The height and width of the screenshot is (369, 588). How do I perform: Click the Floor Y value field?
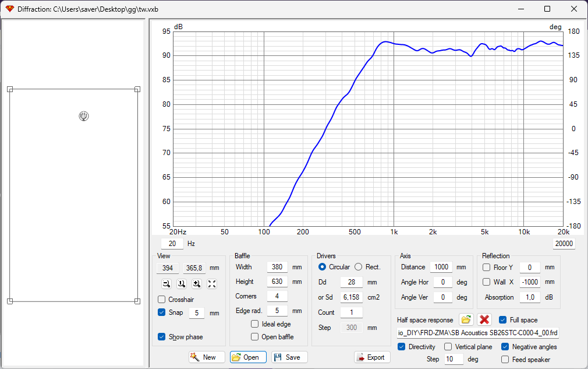click(530, 267)
